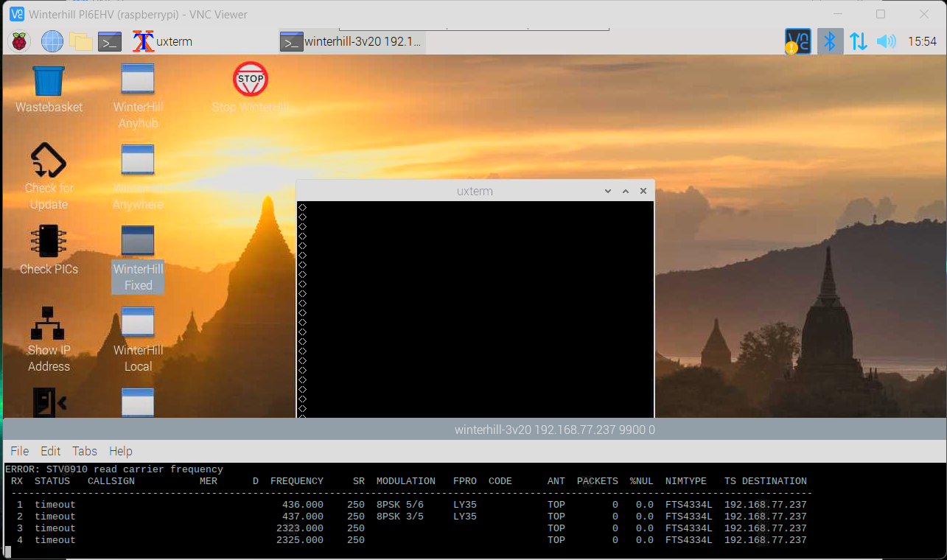Image resolution: width=947 pixels, height=560 pixels.
Task: Launch the WinterHill Anyhub shortcut
Action: point(138,80)
